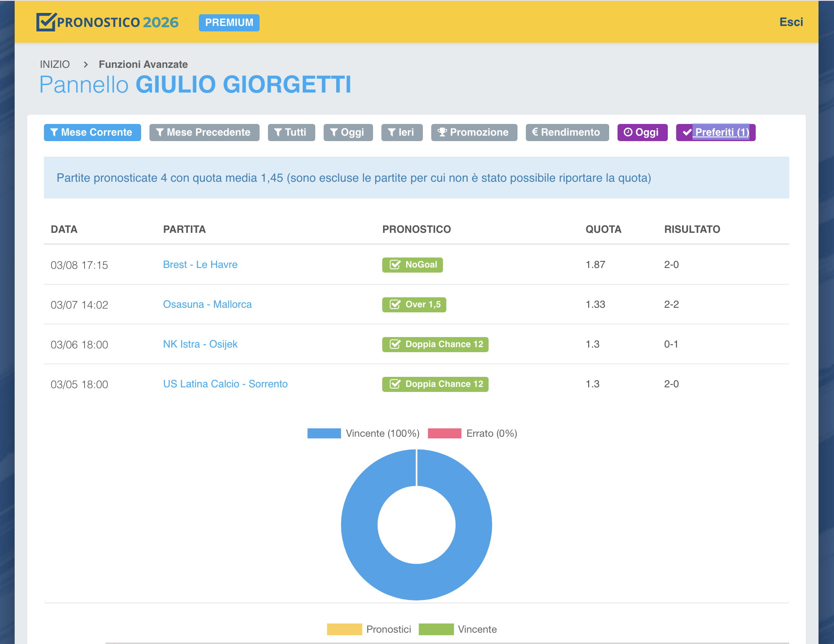834x644 pixels.
Task: Click checkmark icon on Preferiti button
Action: pos(687,132)
